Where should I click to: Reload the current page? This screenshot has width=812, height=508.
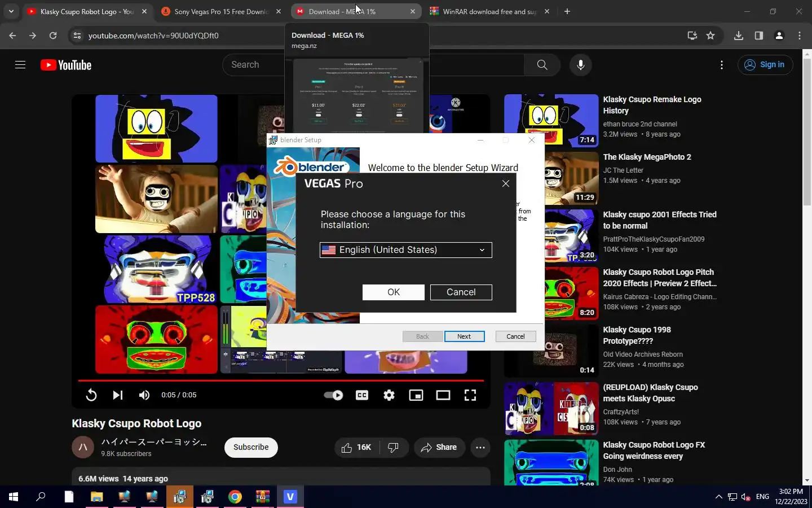click(x=53, y=36)
